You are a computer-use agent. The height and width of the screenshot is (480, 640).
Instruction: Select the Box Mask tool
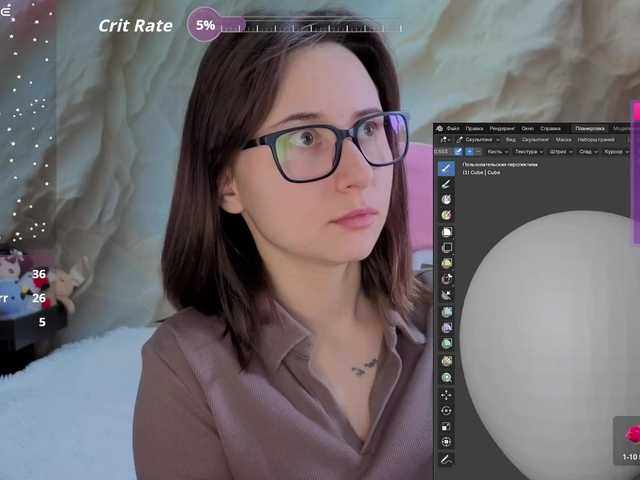click(x=447, y=232)
